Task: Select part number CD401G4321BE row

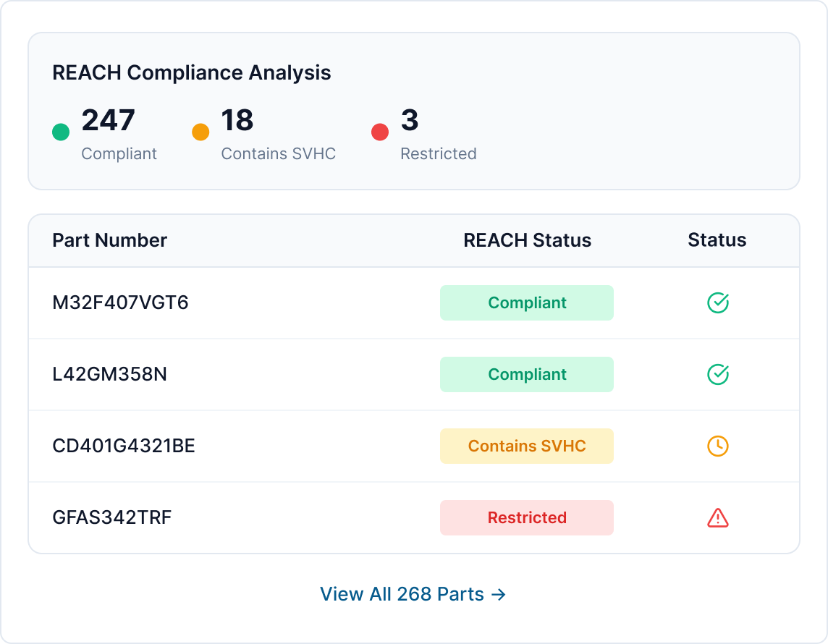Action: pyautogui.click(x=124, y=446)
